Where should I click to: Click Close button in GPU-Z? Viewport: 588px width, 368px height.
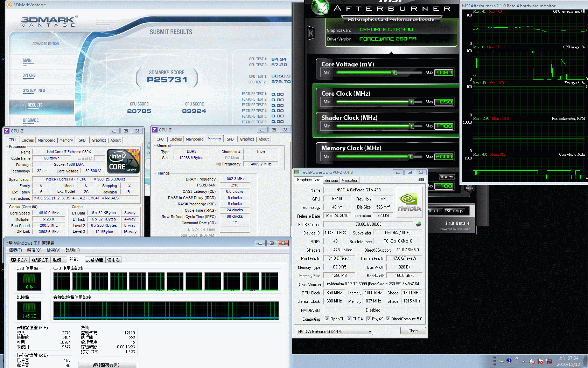coord(413,331)
